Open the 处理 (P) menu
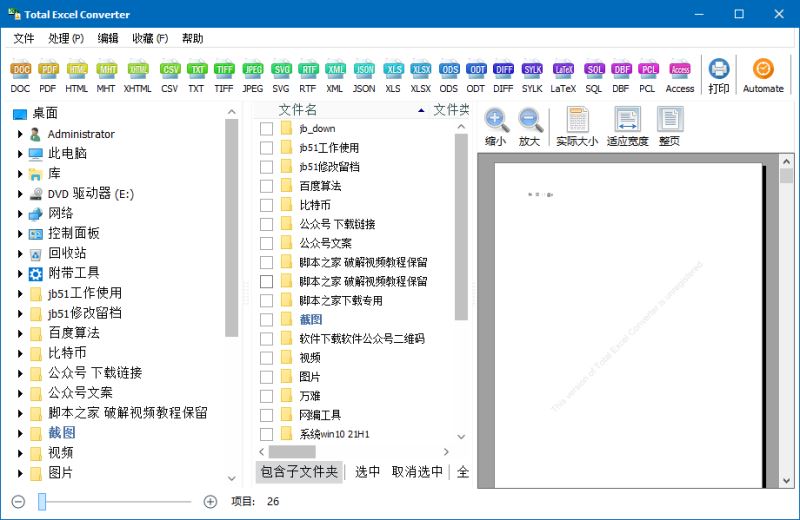Viewport: 800px width, 520px height. coord(66,39)
